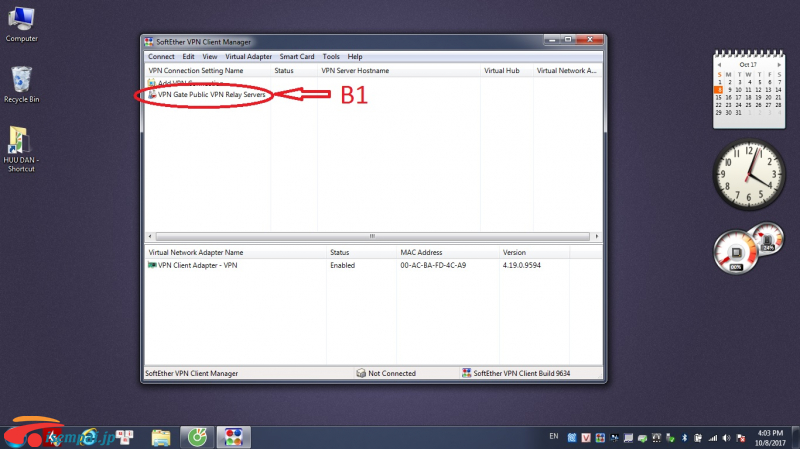The height and width of the screenshot is (449, 800).
Task: Open the Smart Card menu
Action: (x=297, y=57)
